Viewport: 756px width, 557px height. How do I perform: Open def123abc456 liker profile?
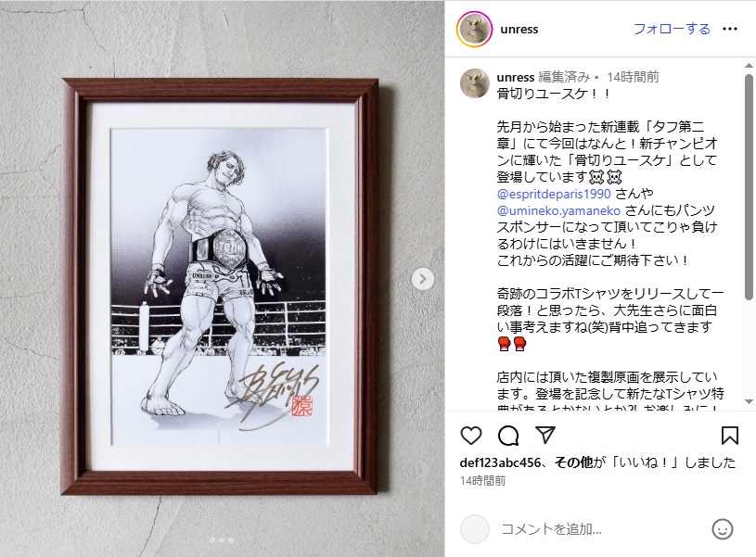pyautogui.click(x=500, y=462)
